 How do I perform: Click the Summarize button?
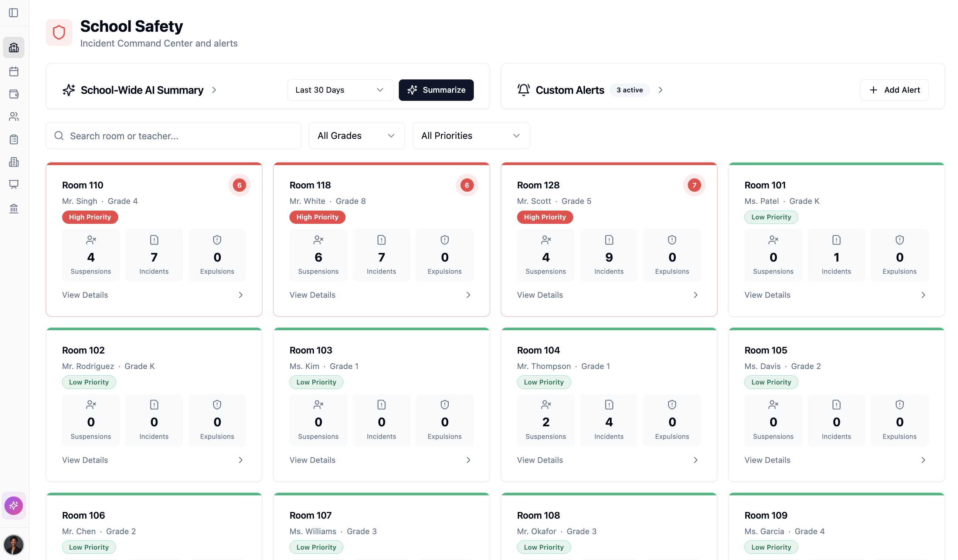(x=436, y=90)
